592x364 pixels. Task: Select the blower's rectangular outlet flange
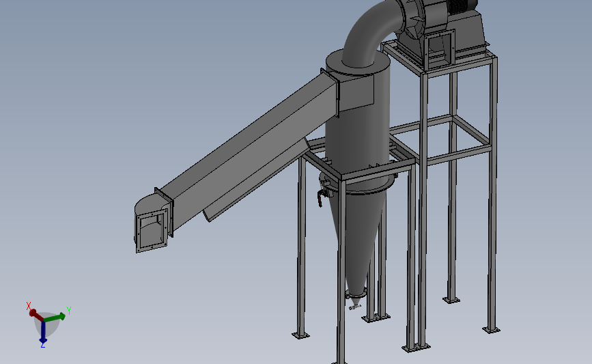coord(440,50)
